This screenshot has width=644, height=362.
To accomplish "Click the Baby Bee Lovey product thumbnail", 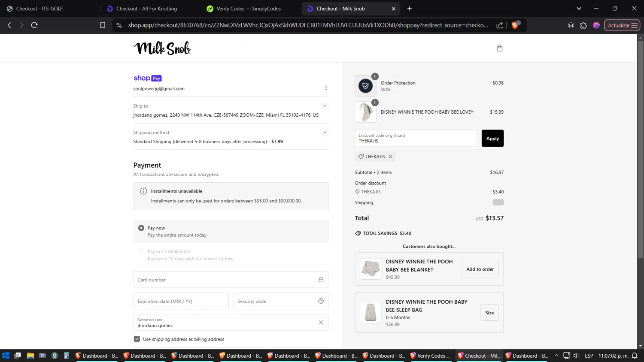I will tap(365, 112).
